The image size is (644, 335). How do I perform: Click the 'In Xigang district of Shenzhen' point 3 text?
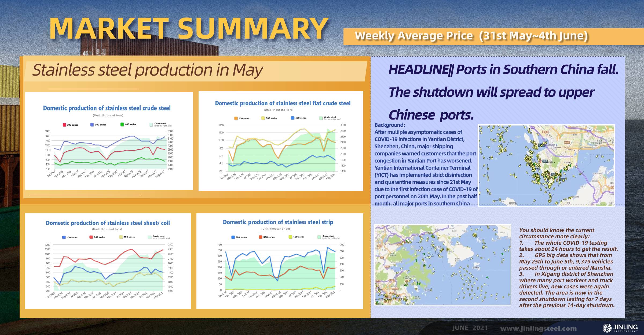point(567,290)
